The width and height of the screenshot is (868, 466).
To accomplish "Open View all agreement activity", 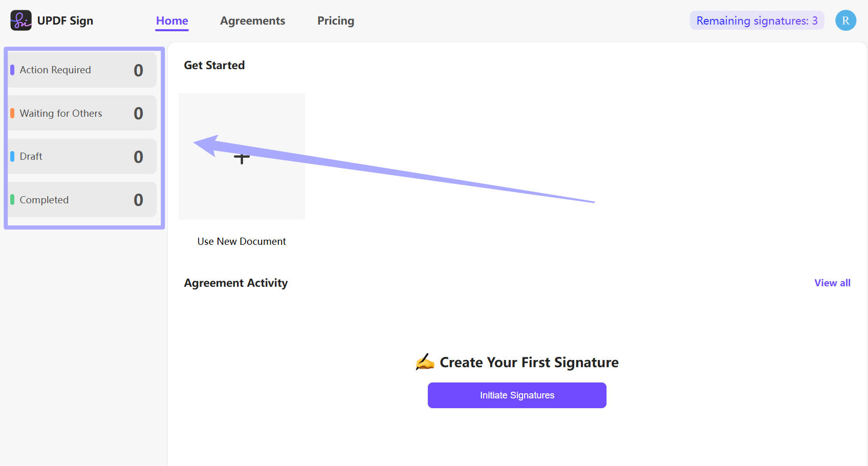I will (x=832, y=282).
